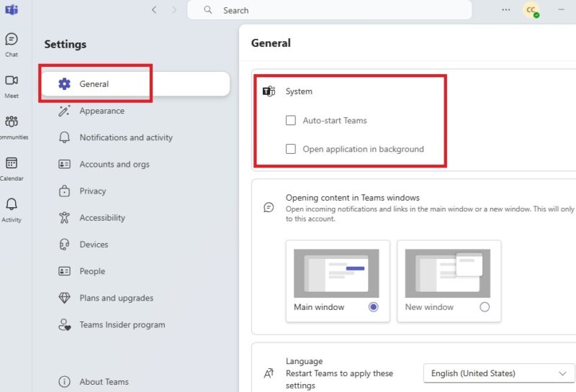Click the Opening content in Teams windows heading
The width and height of the screenshot is (576, 392).
pyautogui.click(x=353, y=198)
